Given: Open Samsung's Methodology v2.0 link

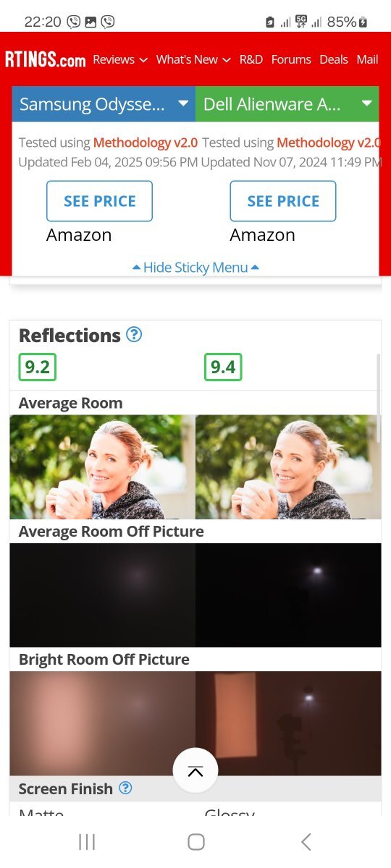Looking at the screenshot, I should (146, 142).
